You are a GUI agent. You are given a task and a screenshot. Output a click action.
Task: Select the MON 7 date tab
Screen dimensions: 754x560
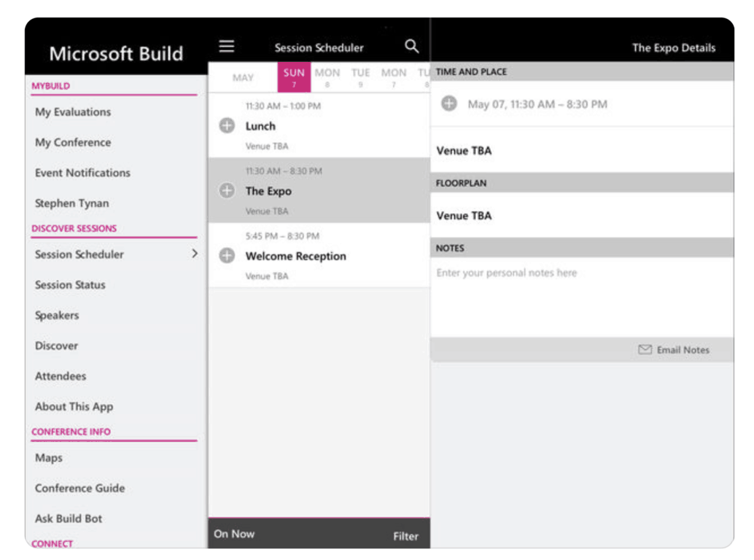click(393, 77)
